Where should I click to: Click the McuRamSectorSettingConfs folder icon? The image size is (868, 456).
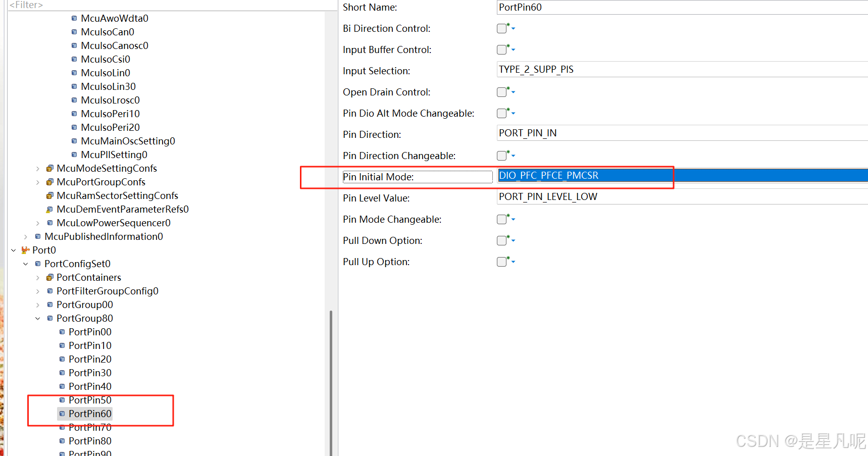pyautogui.click(x=50, y=195)
